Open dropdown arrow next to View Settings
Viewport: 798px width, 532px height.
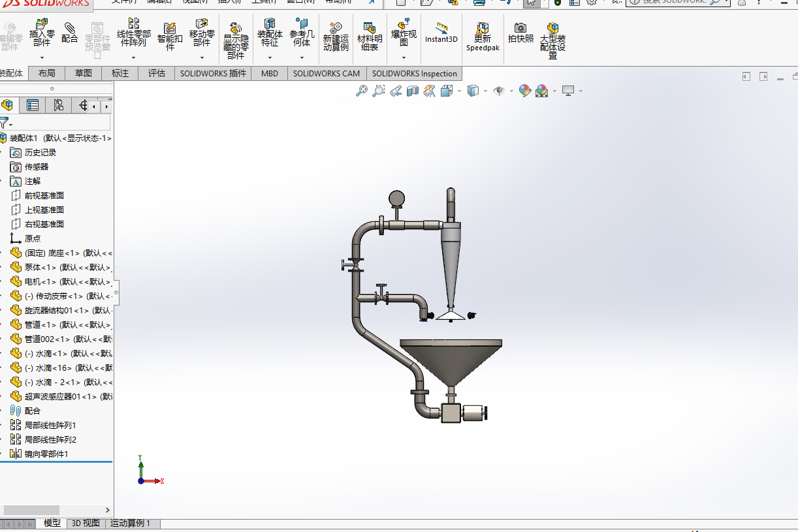(x=581, y=91)
